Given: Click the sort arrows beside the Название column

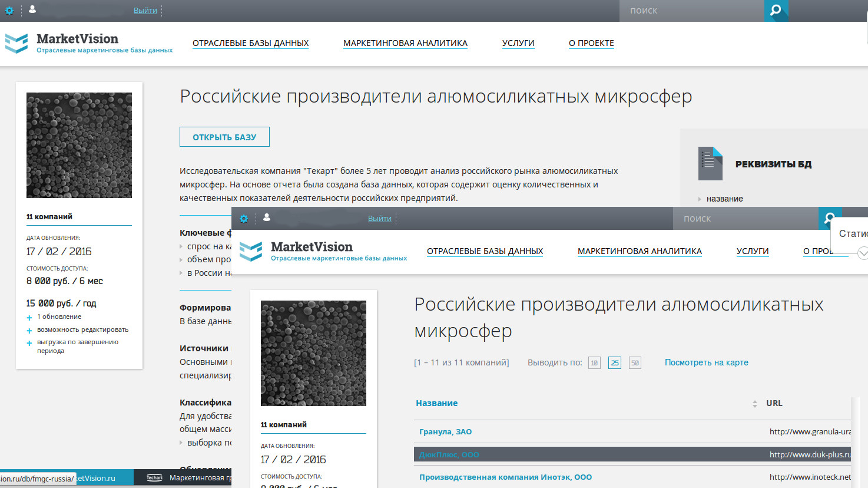Looking at the screenshot, I should pyautogui.click(x=755, y=404).
